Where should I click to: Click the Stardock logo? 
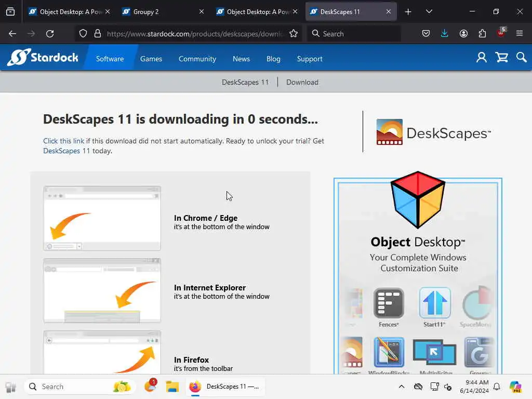43,57
